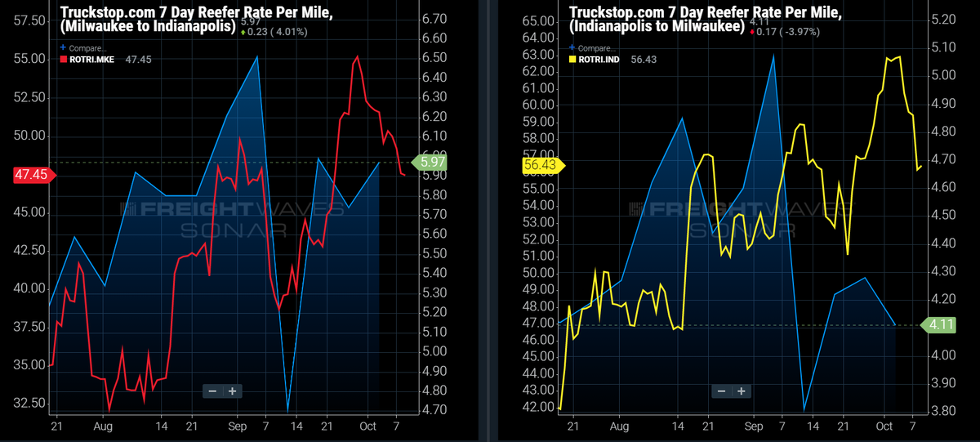Click the 5.20 value on the y-axis

[943, 20]
